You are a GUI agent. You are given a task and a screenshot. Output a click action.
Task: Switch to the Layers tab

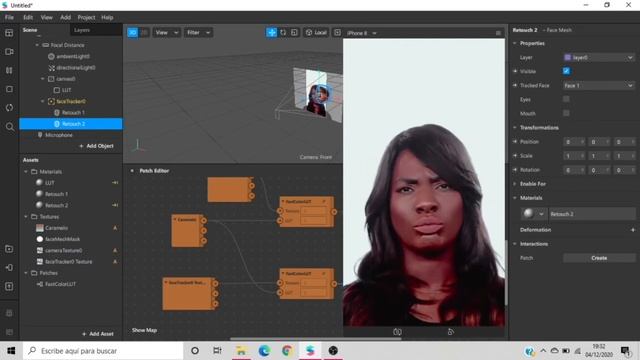point(82,30)
